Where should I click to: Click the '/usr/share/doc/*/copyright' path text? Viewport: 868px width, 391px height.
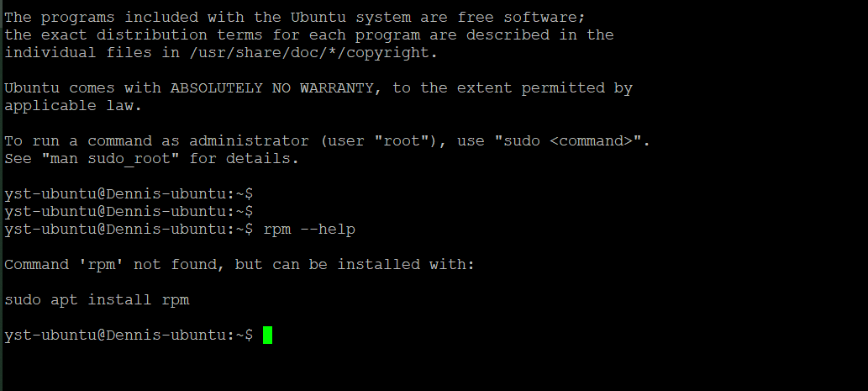(309, 53)
